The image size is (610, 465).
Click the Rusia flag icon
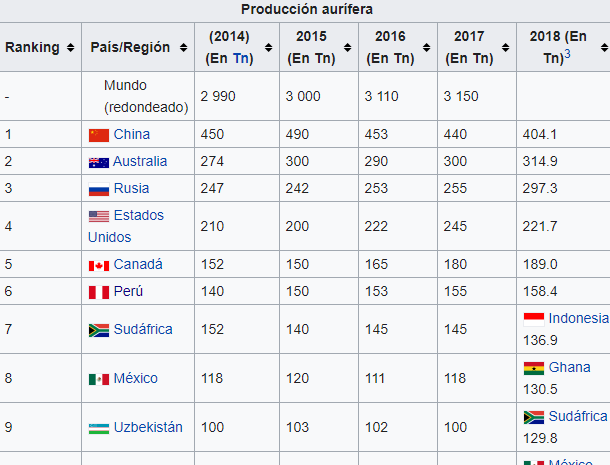[99, 190]
